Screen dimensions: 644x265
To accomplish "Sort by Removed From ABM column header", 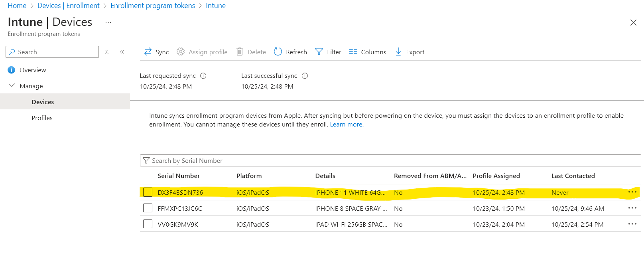I will click(x=430, y=176).
